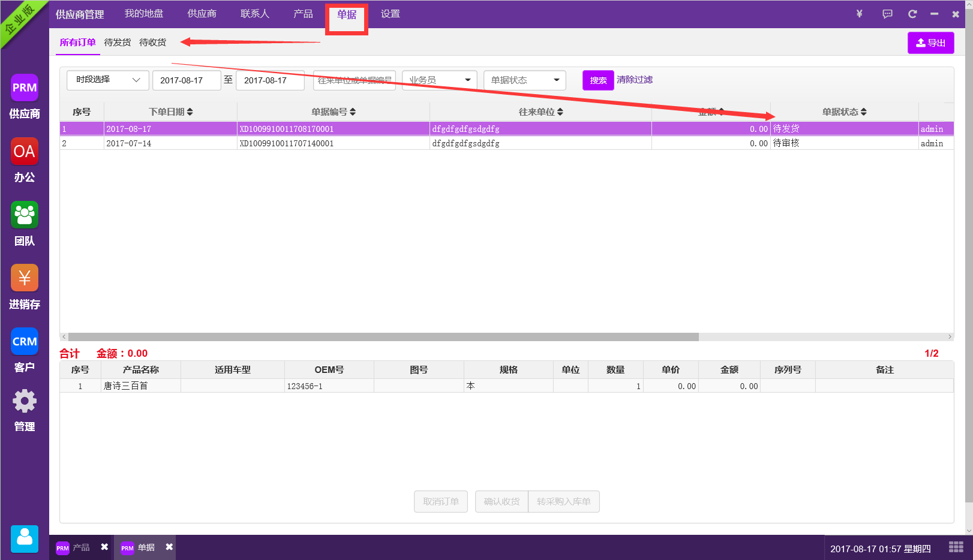Click the 适用车型 column header
This screenshot has height=560, width=973.
[233, 370]
